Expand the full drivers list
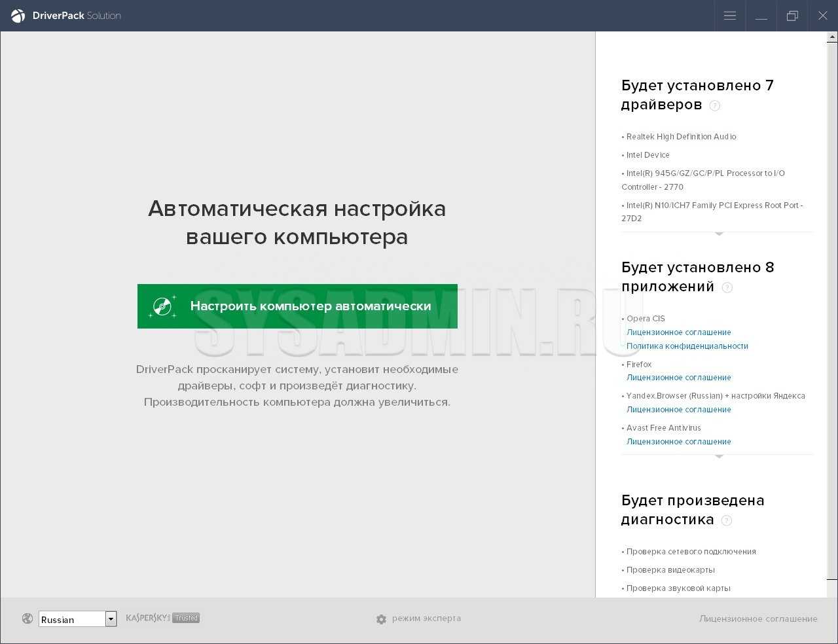 [719, 233]
